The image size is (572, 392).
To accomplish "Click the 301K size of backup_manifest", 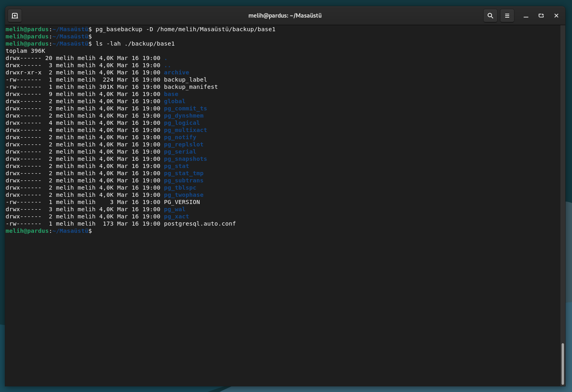I will [106, 87].
